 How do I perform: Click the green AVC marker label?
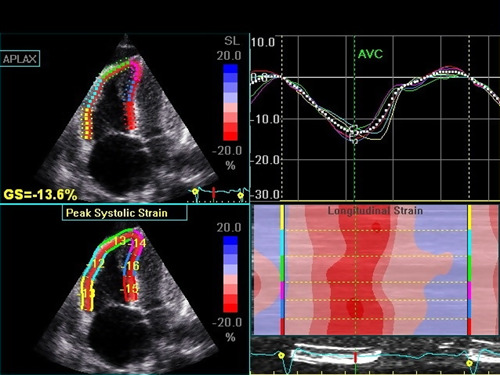click(x=370, y=54)
